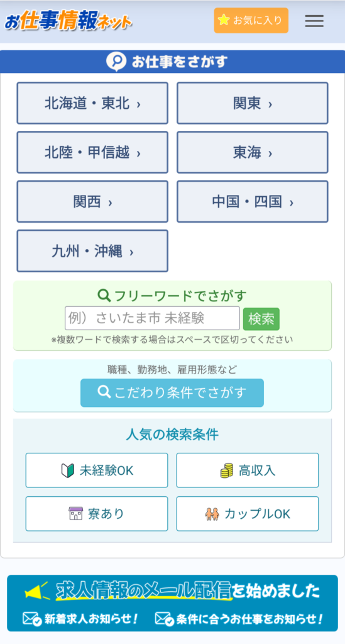Open the hamburger menu icon

tap(314, 21)
